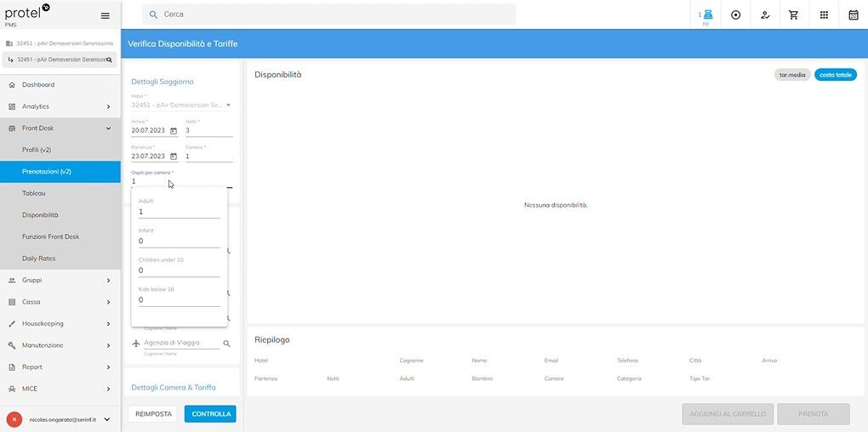Open the apps grid icon
The height and width of the screenshot is (432, 868).
point(824,14)
